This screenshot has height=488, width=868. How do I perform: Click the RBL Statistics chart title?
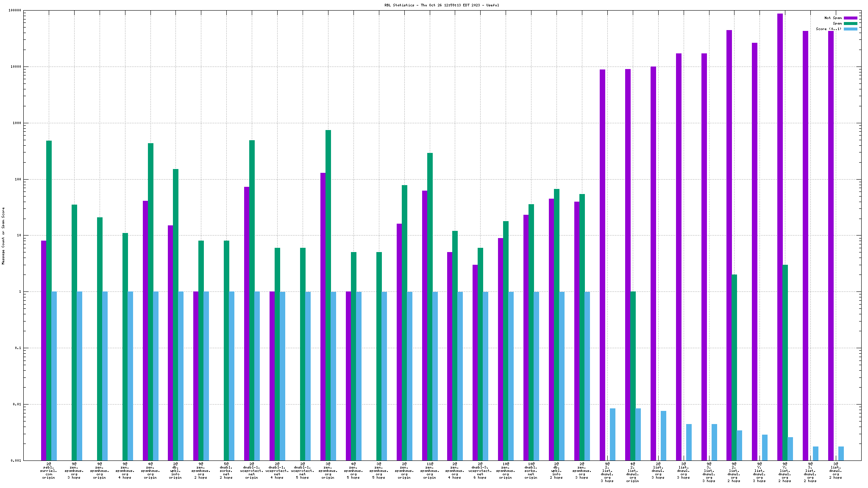click(442, 5)
